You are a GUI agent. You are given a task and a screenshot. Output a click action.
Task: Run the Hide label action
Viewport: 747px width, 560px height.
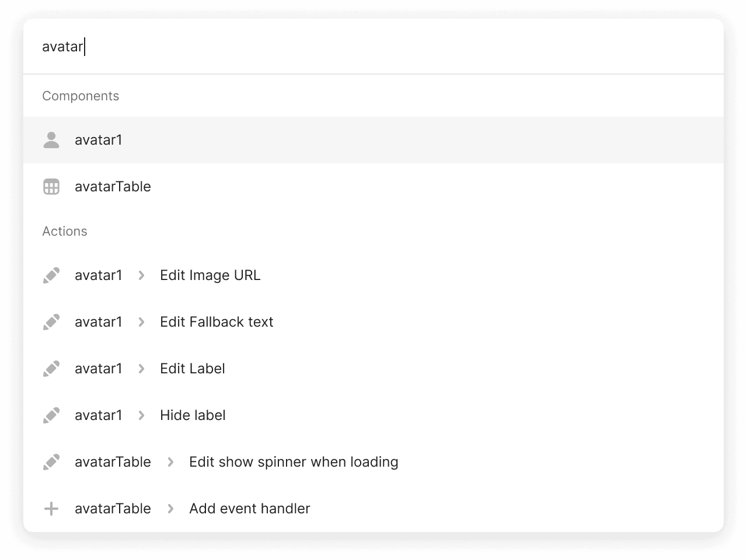point(193,415)
